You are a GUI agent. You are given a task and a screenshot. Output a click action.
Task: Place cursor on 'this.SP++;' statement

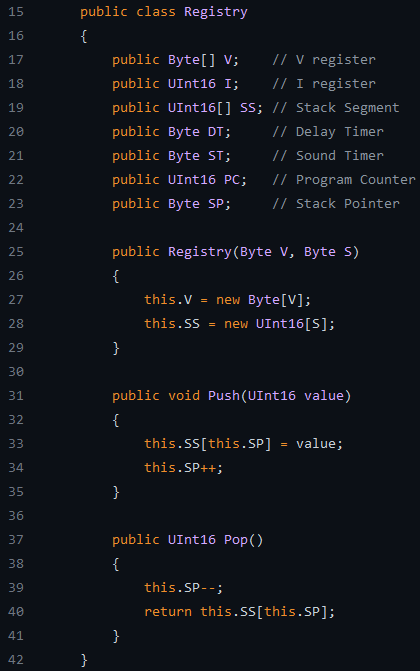(x=184, y=468)
